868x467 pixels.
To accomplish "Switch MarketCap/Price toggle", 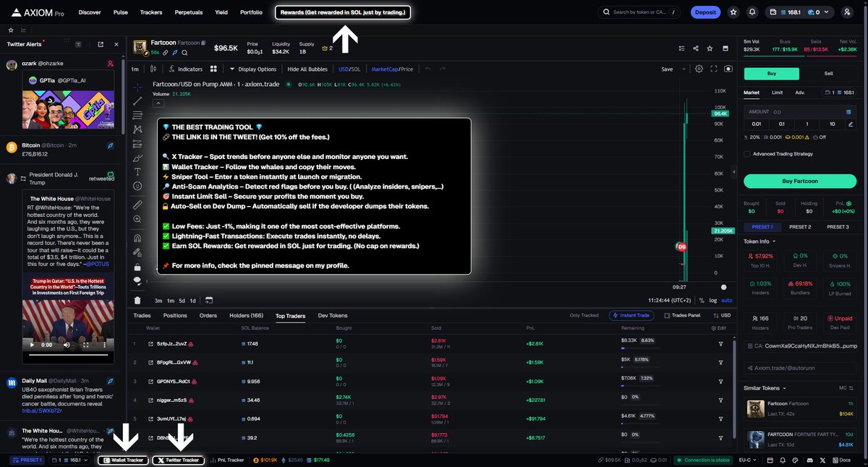I will [392, 69].
